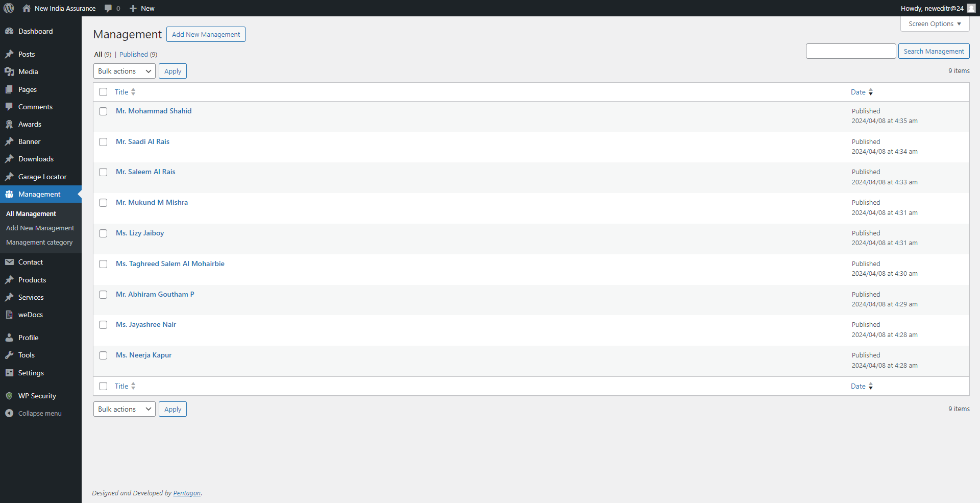Click the Contact envelope icon

coord(9,262)
